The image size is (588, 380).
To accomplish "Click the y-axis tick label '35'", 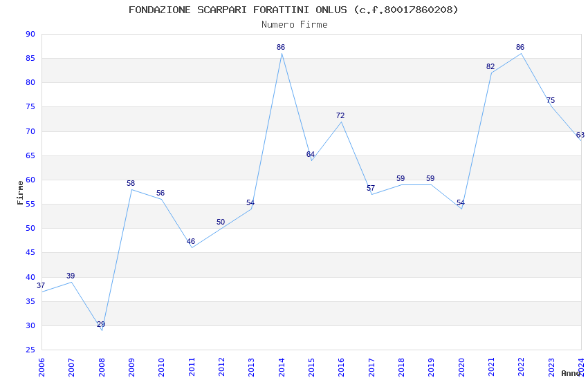I will [x=30, y=302].
